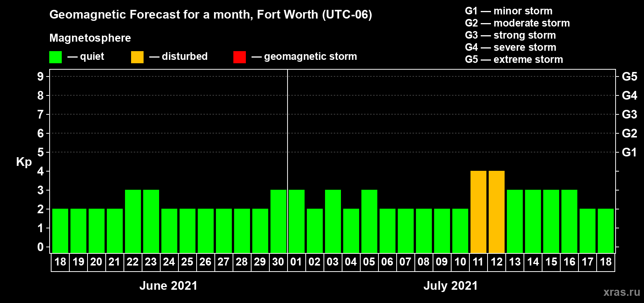Click date cell 20 under June

click(97, 262)
